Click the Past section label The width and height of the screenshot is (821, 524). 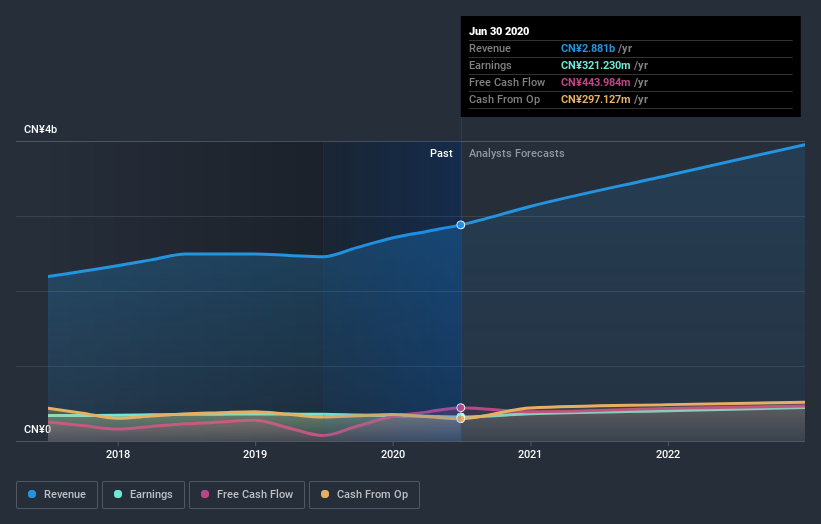point(441,153)
